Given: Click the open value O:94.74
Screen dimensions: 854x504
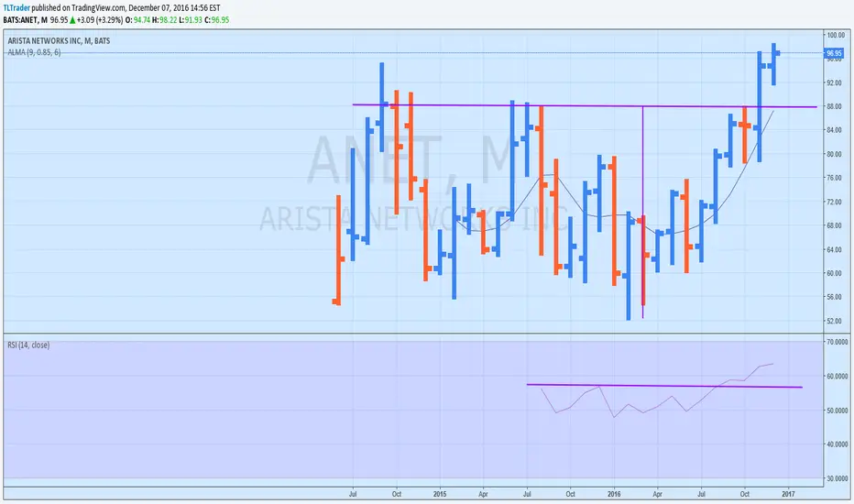Looking at the screenshot, I should click(137, 19).
